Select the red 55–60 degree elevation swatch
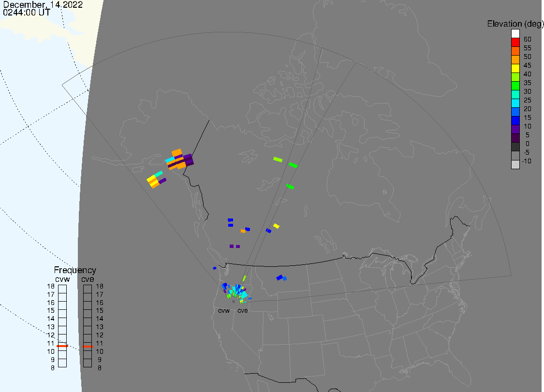 [515, 43]
